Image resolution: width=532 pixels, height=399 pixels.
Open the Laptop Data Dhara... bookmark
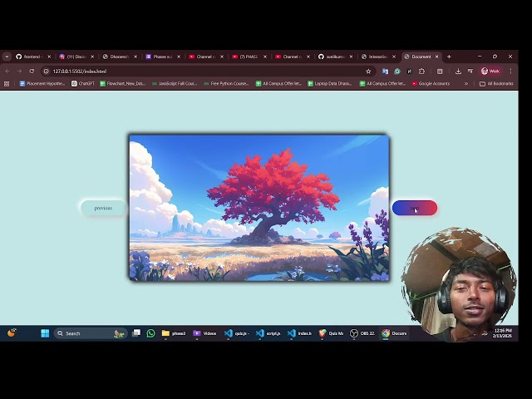pos(330,83)
